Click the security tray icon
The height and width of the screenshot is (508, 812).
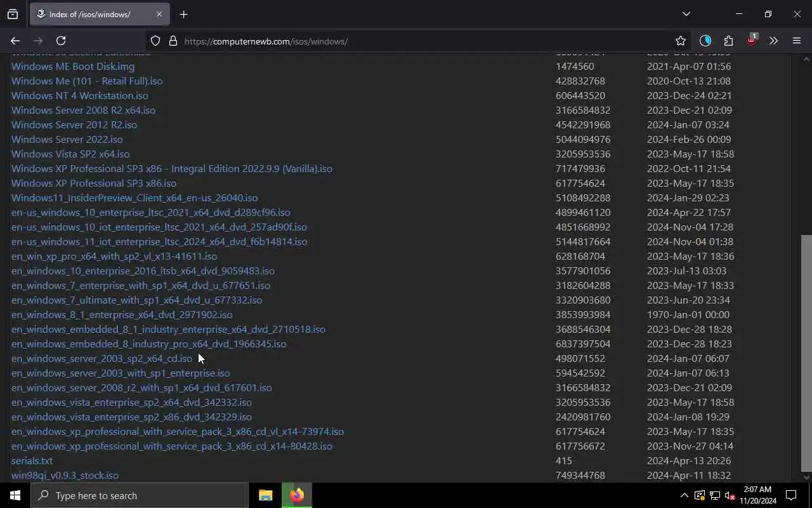[699, 495]
